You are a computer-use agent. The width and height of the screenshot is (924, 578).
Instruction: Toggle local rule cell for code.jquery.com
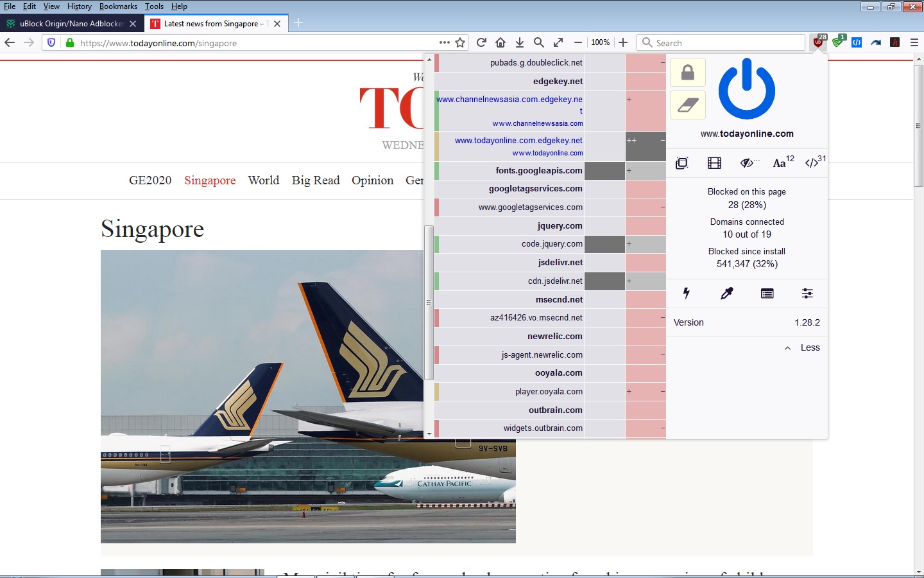646,244
